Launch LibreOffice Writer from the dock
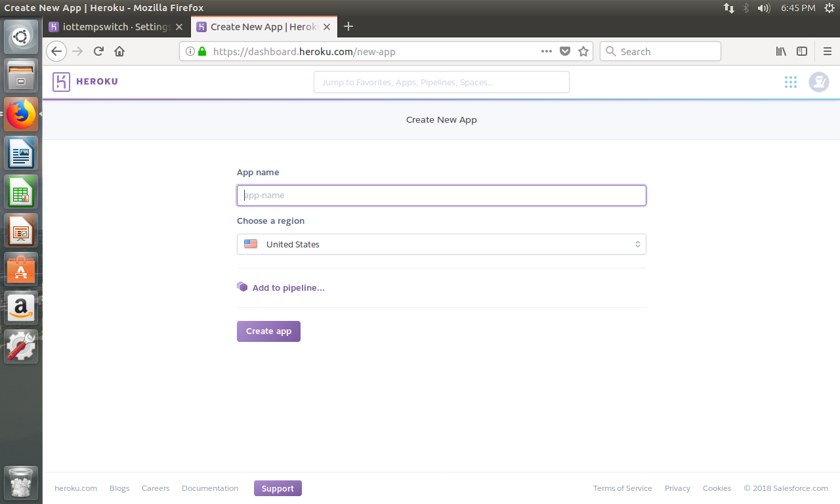The image size is (840, 504). point(21,153)
